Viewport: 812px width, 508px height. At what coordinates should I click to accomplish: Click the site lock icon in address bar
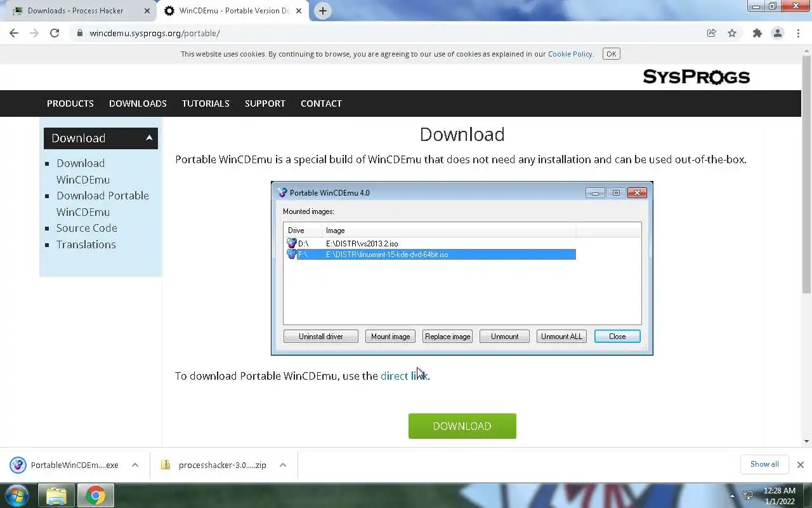point(79,33)
